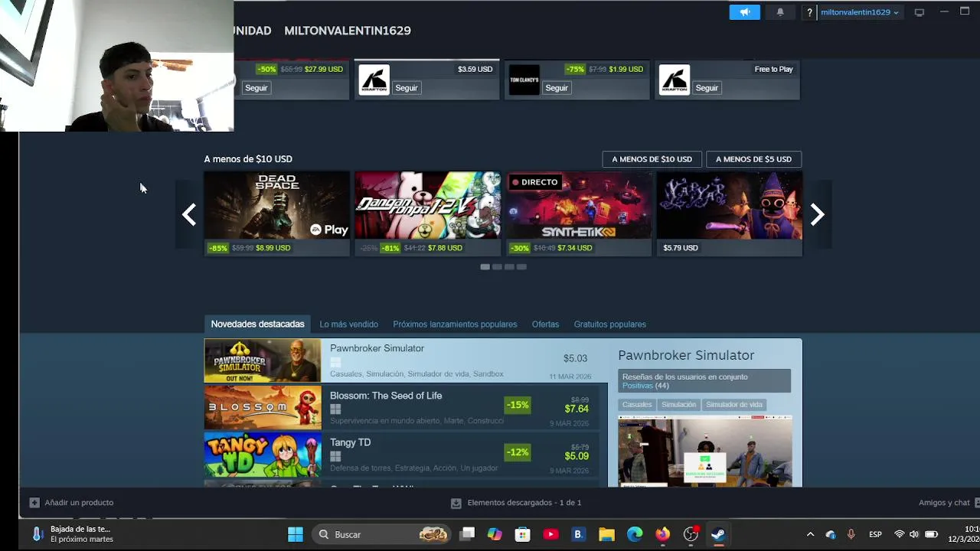Screen dimensions: 980x551
Task: Open MILTONVALENTIN1629 profile menu
Action: (348, 31)
